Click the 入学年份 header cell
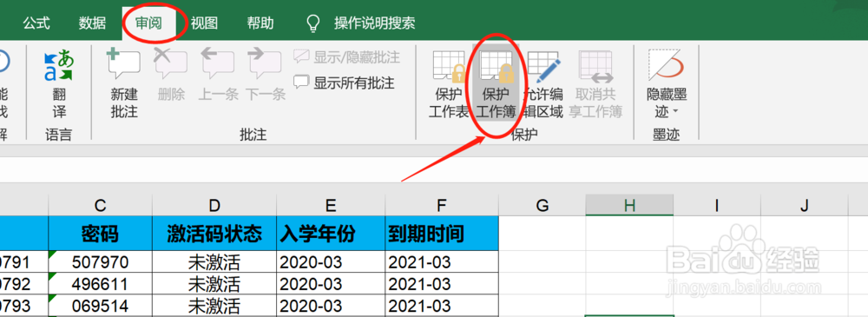Image resolution: width=868 pixels, height=317 pixels. coord(331,234)
